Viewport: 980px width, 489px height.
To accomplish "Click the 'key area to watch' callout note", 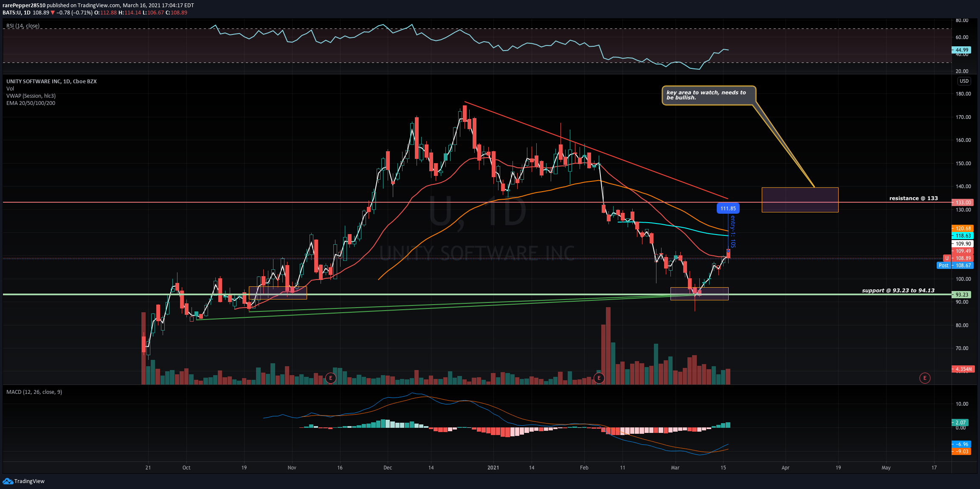I will tap(709, 95).
